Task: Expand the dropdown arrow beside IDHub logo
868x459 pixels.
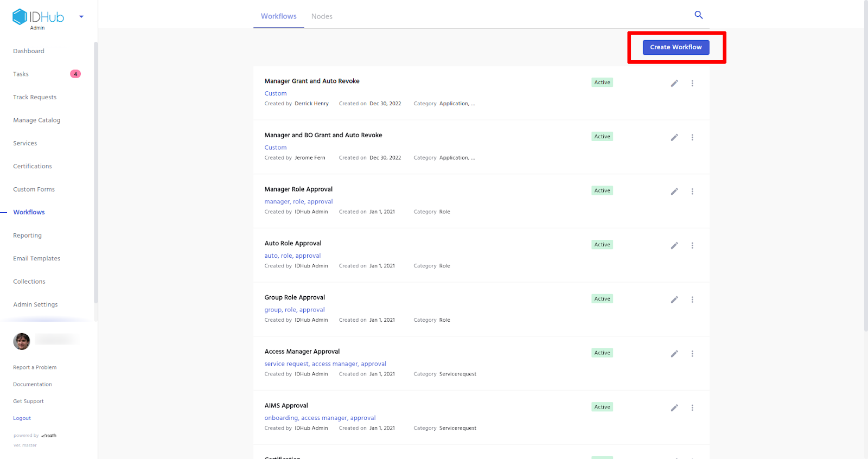Action: click(x=81, y=17)
